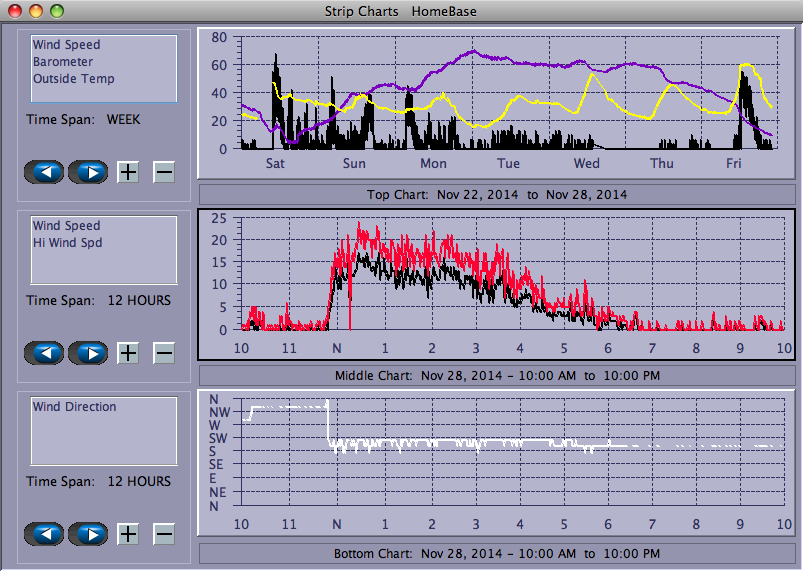The width and height of the screenshot is (803, 571).
Task: Click the green zoom window button
Action: (57, 11)
